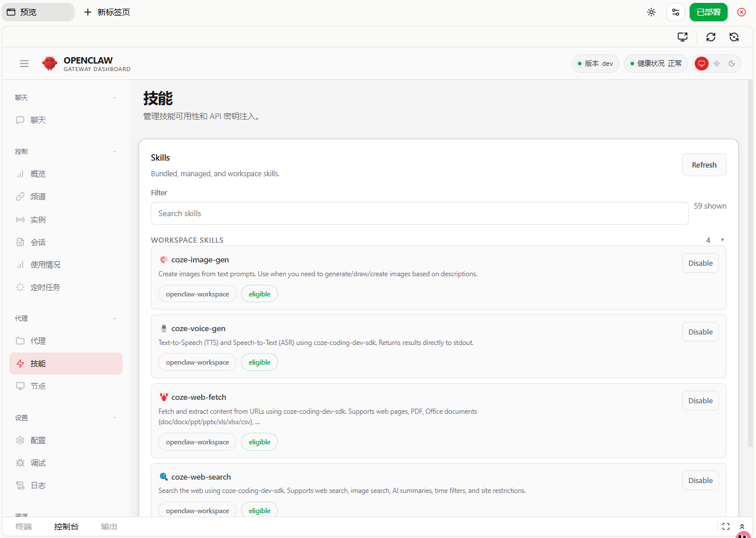Click bug icon beside 调试
Image resolution: width=756 pixels, height=538 pixels.
20,463
